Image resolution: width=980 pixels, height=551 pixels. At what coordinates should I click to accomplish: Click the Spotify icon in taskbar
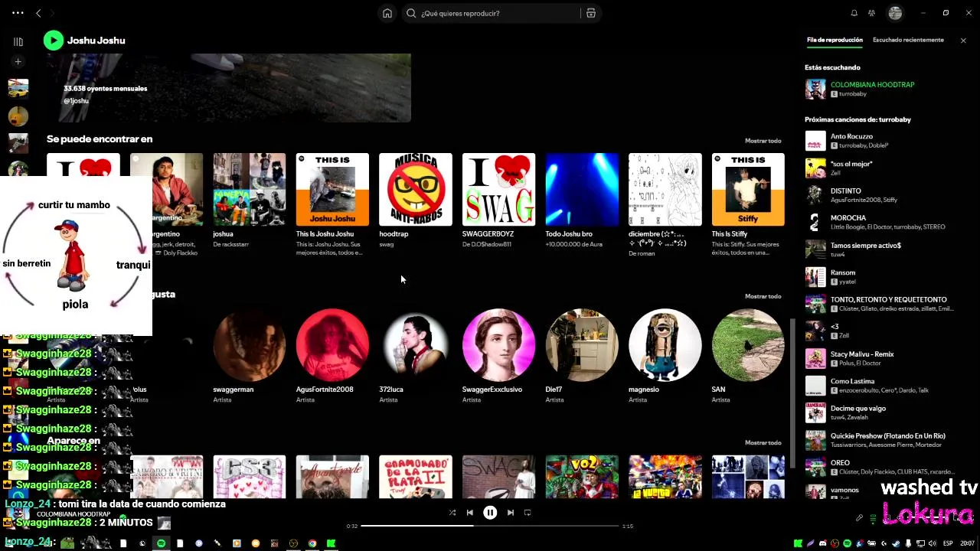[161, 543]
